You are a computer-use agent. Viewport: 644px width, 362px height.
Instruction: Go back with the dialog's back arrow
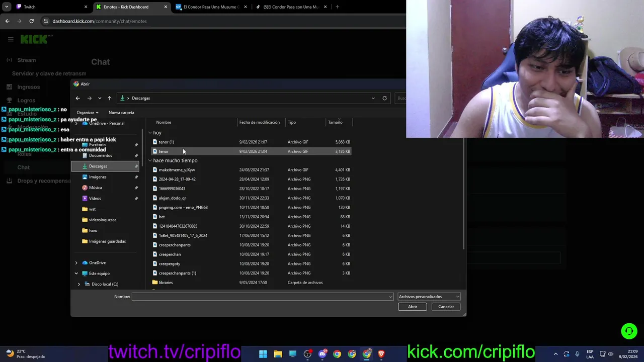tap(77, 98)
